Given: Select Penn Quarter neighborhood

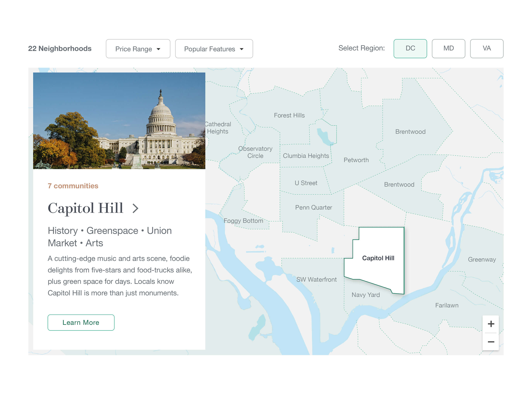Looking at the screenshot, I should click(x=313, y=207).
